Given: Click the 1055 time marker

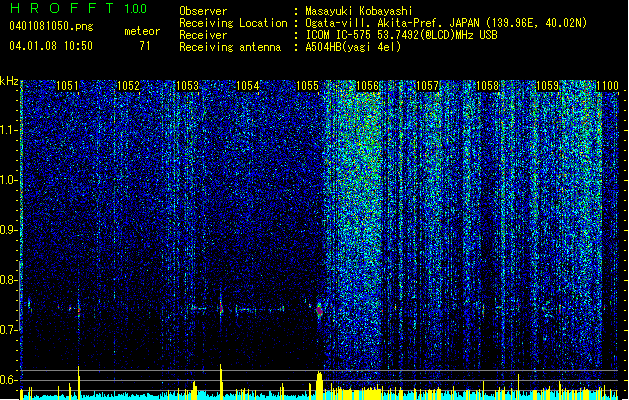Looking at the screenshot, I should tap(307, 86).
